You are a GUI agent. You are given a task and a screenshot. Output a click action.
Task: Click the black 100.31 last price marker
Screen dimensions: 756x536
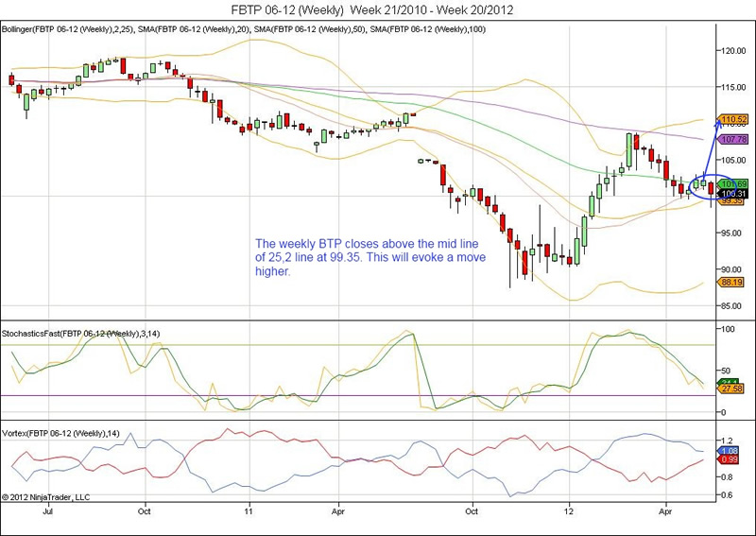(733, 193)
